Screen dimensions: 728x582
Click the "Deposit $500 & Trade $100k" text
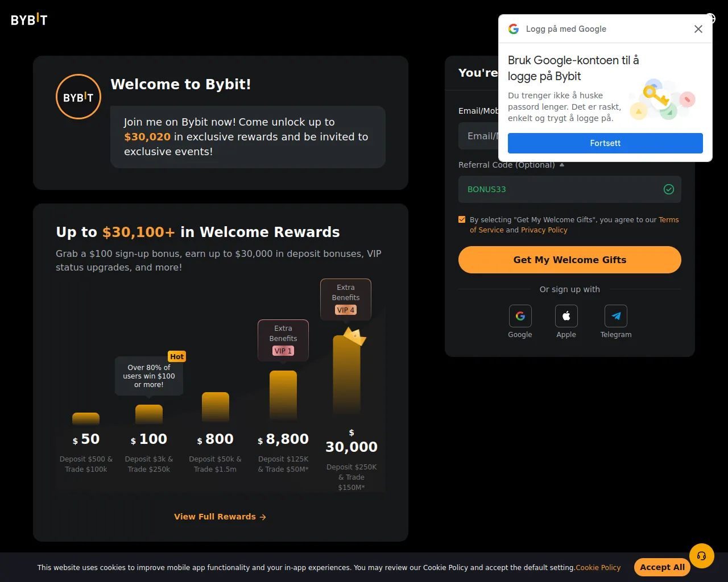tap(86, 464)
